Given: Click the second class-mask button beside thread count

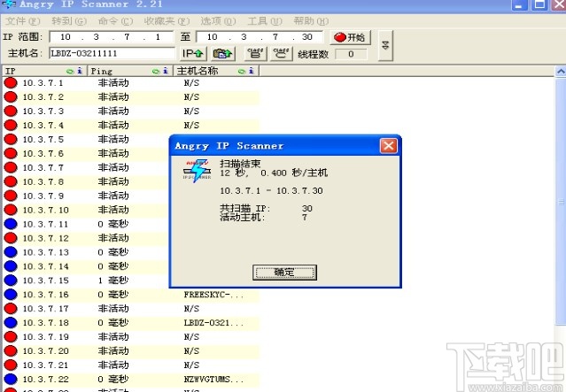Looking at the screenshot, I should pyautogui.click(x=281, y=54).
